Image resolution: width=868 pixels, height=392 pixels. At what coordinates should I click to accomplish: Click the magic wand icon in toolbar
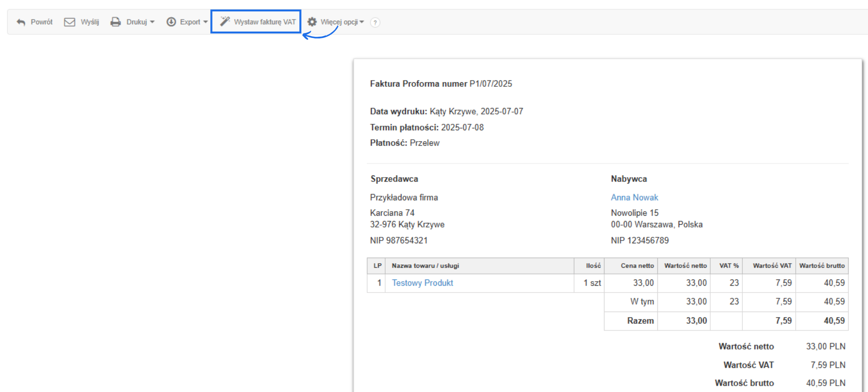tap(225, 21)
